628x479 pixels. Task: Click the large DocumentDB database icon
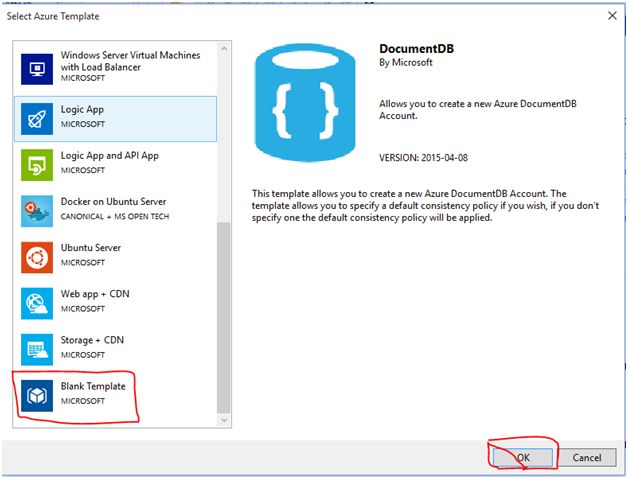305,103
